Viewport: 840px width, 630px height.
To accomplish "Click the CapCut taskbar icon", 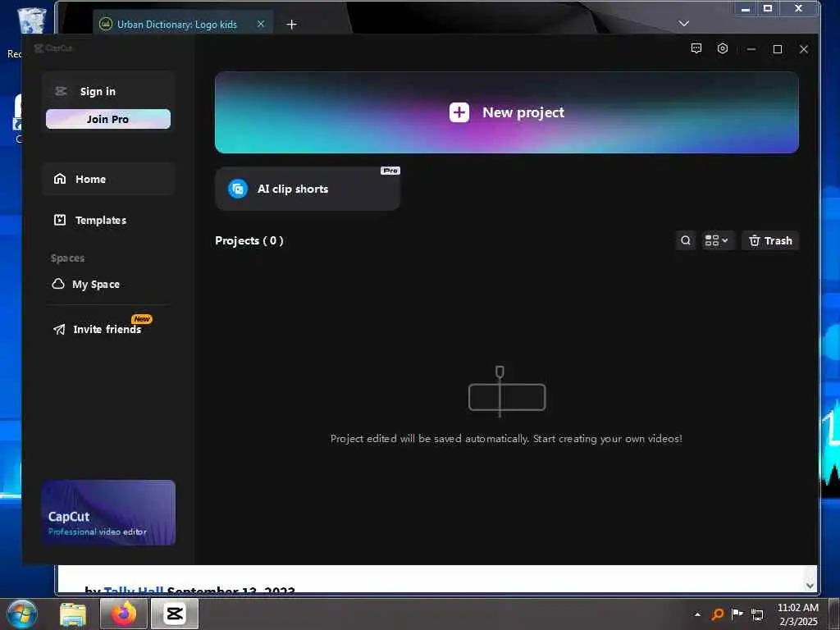I will click(x=176, y=614).
